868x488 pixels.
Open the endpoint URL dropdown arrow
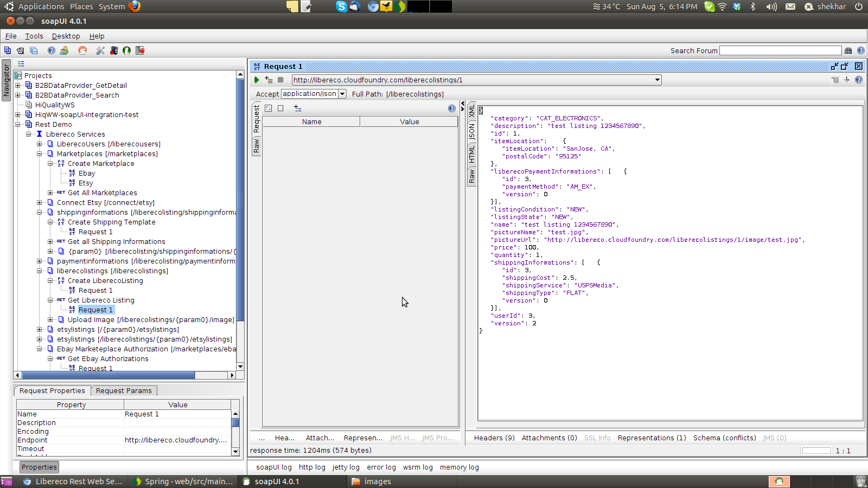(x=657, y=80)
